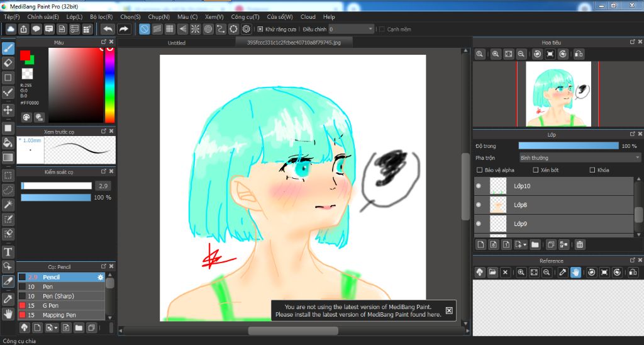Add layer folder in layer panel
644x345 pixels.
coord(535,245)
